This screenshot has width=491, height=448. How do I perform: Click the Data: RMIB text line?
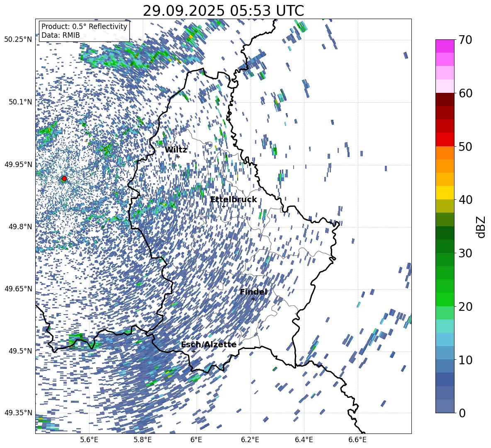click(61, 36)
